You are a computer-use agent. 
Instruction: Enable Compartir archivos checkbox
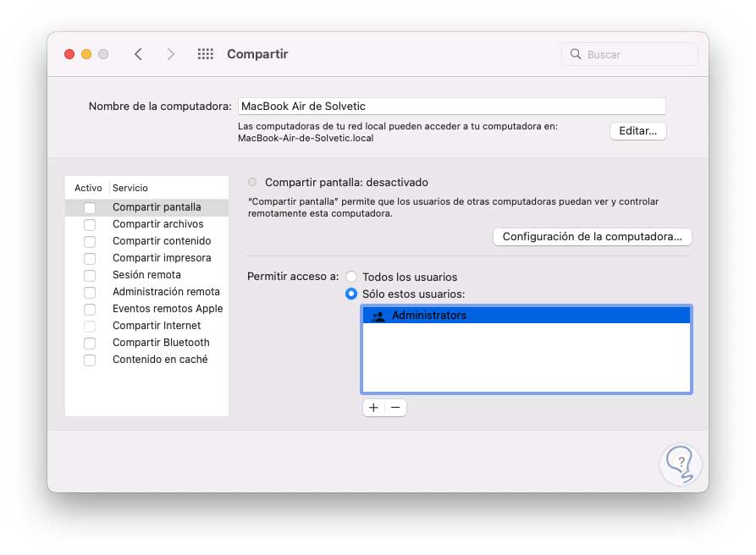[90, 224]
